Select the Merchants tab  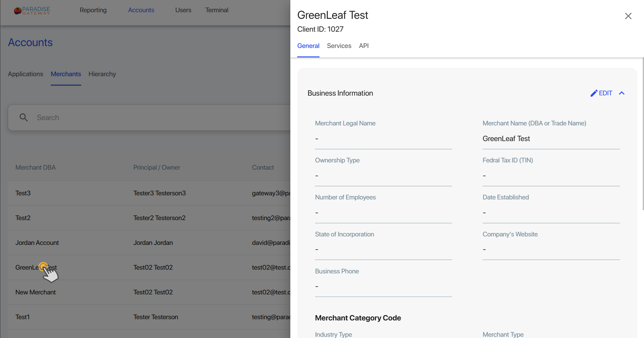coord(66,74)
